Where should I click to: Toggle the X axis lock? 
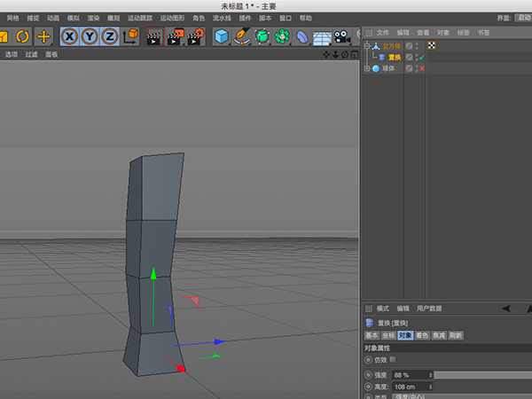[x=69, y=36]
